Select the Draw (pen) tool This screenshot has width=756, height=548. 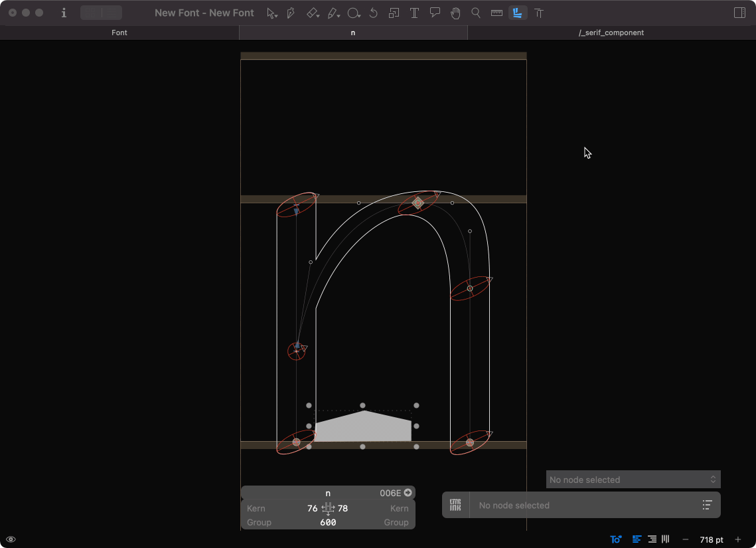(x=291, y=13)
